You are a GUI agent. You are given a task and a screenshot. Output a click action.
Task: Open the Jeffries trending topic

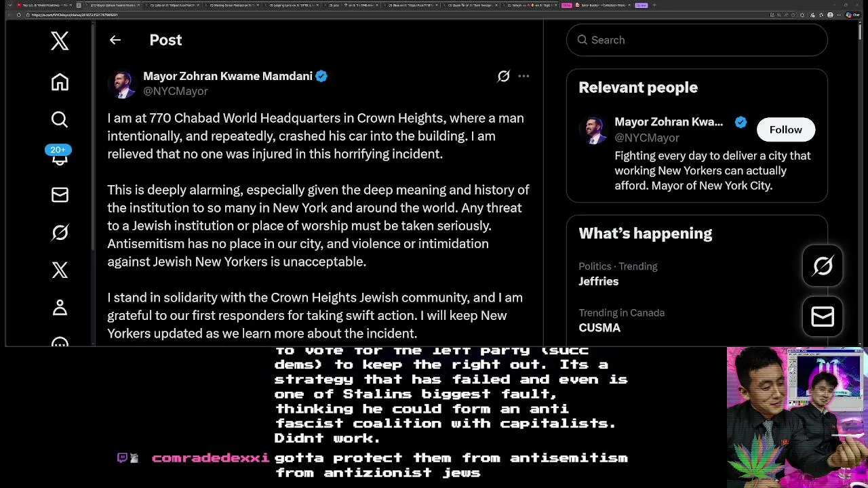coord(599,281)
